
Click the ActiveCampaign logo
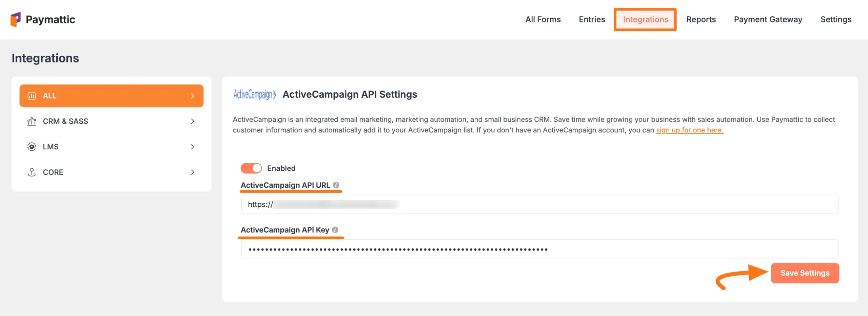[x=255, y=94]
